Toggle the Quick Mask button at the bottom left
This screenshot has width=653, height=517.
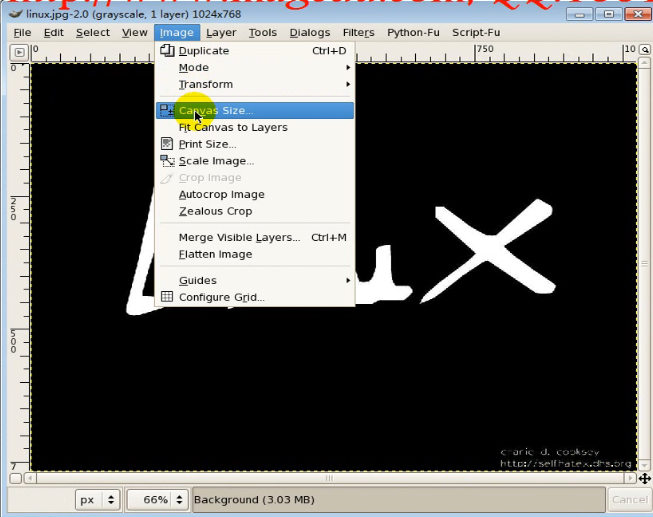tap(15, 478)
